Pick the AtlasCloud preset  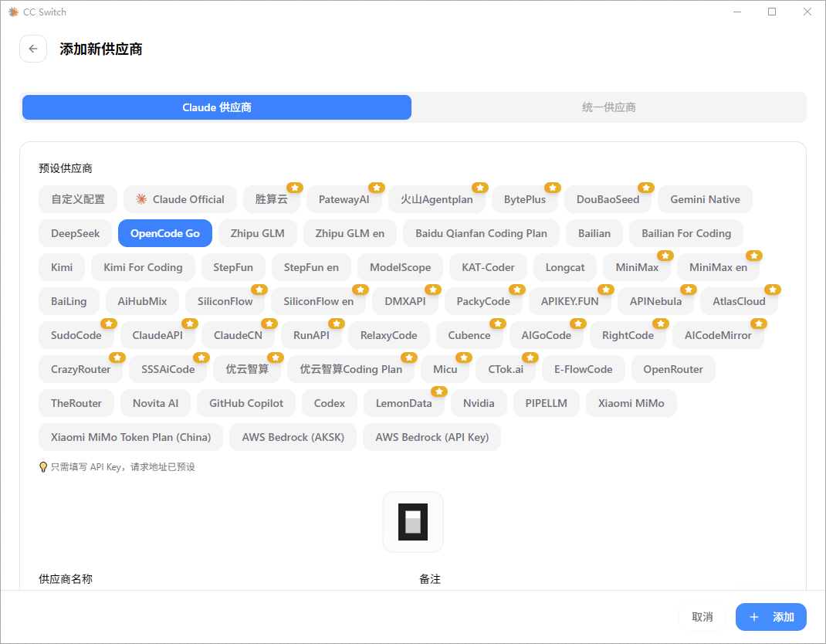tap(739, 301)
